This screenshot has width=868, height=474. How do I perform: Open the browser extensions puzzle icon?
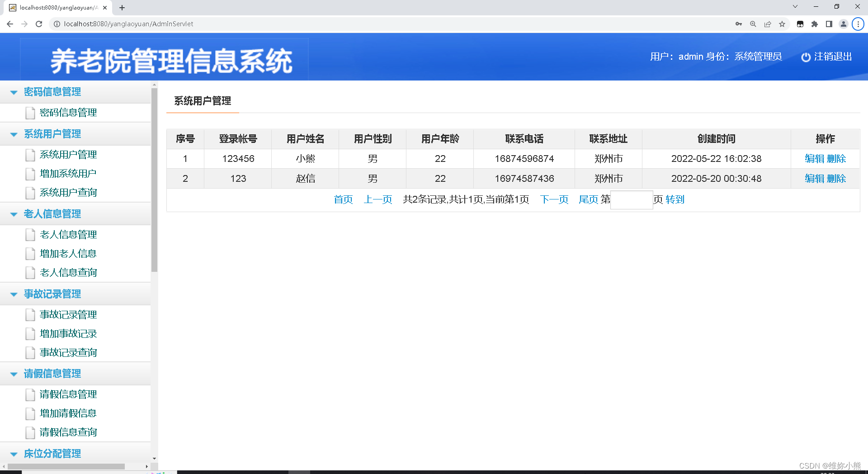coord(815,24)
